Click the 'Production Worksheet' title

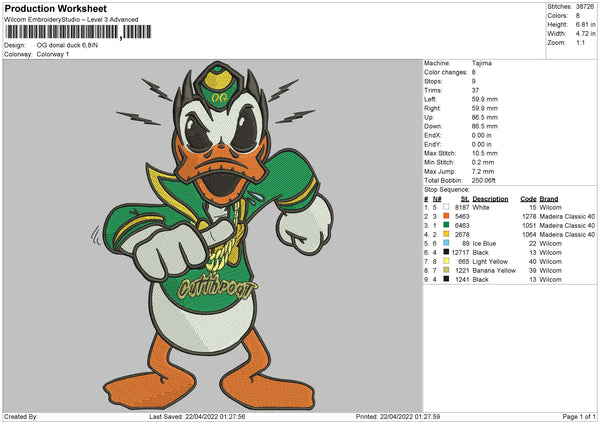point(56,8)
